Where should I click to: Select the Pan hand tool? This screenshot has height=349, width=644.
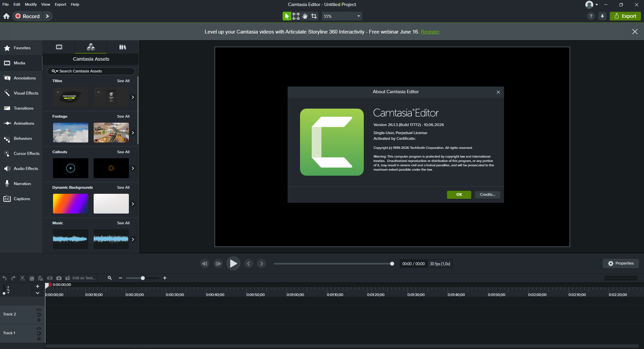305,16
